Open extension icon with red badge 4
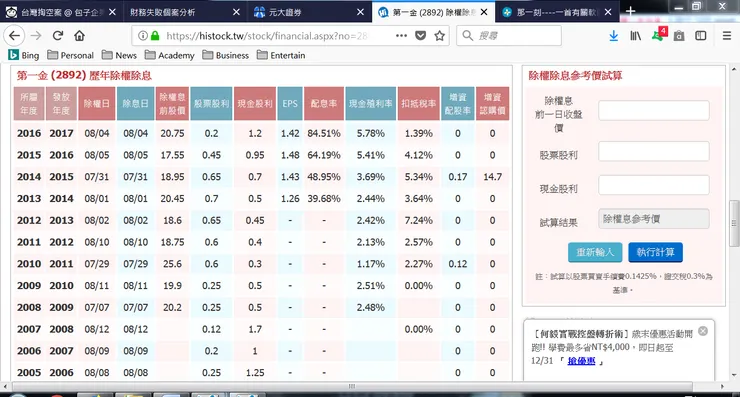The image size is (740, 397). (x=659, y=34)
